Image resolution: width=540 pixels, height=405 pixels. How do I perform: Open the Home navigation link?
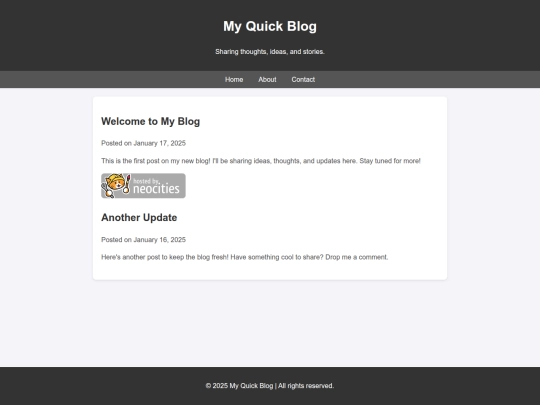[234, 80]
